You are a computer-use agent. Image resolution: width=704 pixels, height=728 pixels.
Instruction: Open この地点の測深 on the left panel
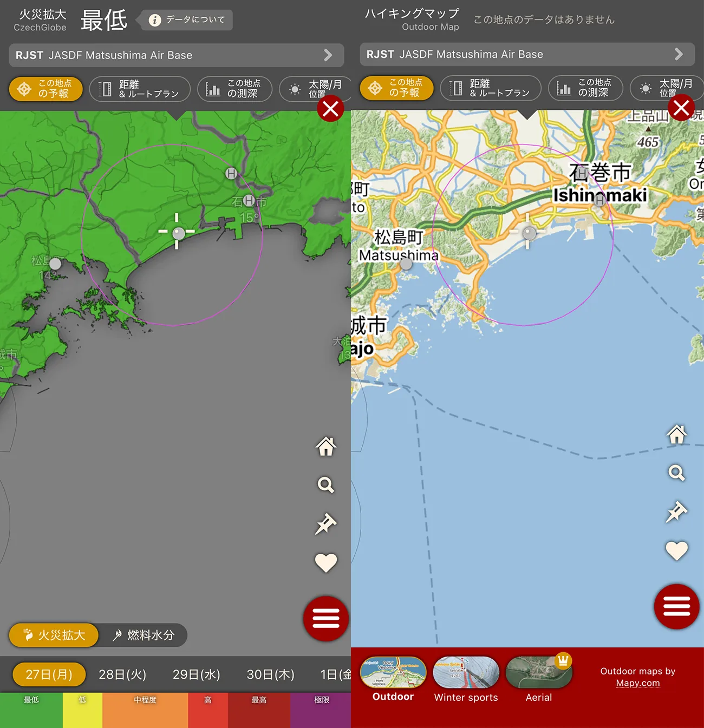[x=235, y=89]
